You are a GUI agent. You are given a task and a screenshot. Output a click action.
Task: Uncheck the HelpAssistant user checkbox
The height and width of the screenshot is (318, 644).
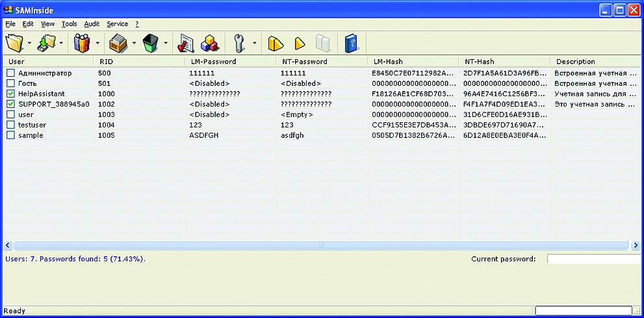pos(10,94)
